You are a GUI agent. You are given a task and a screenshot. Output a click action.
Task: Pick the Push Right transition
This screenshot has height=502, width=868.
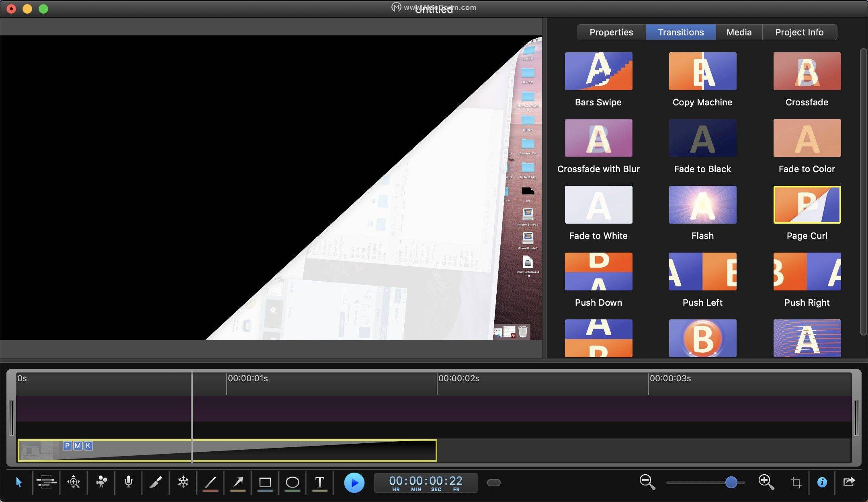tap(807, 272)
